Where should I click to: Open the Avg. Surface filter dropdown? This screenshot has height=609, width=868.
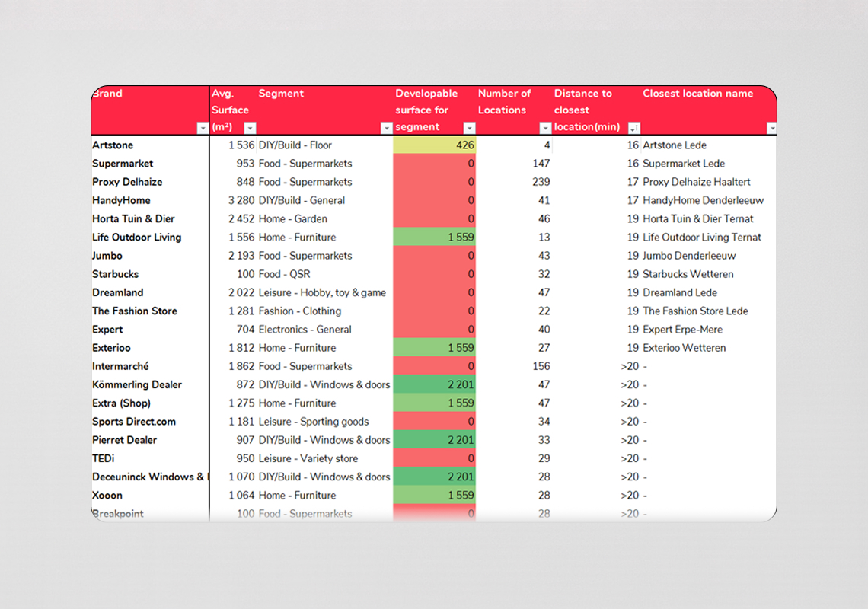tap(250, 129)
